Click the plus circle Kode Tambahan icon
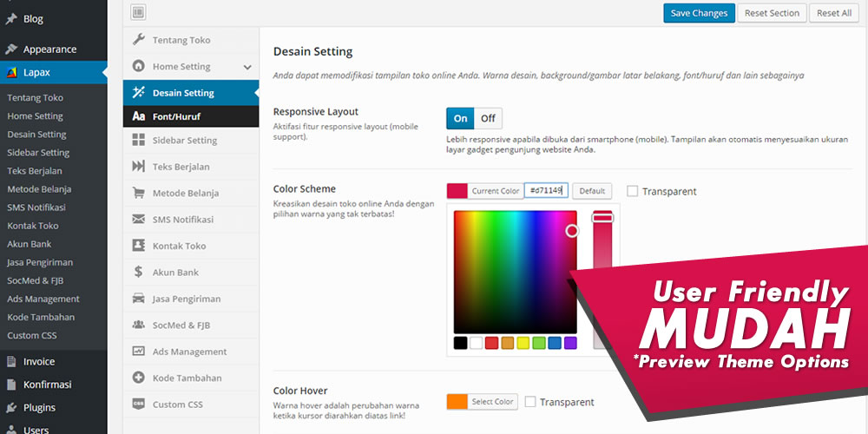This screenshot has width=868, height=434. [138, 378]
